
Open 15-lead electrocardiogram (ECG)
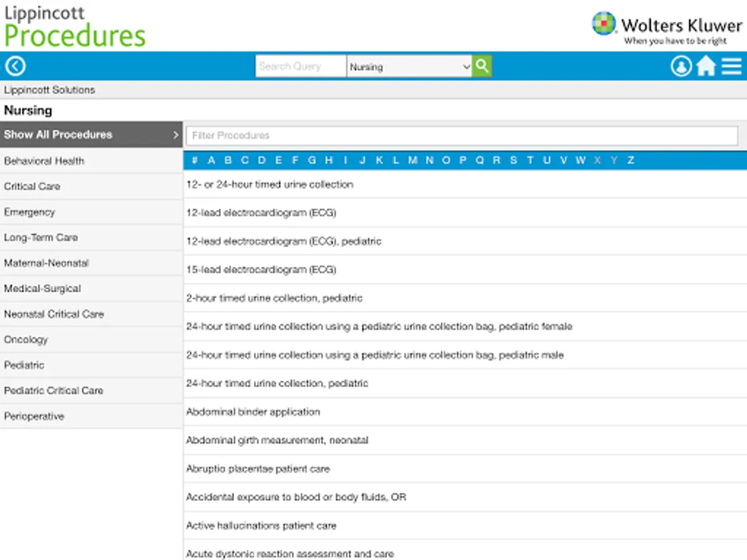pyautogui.click(x=465, y=269)
